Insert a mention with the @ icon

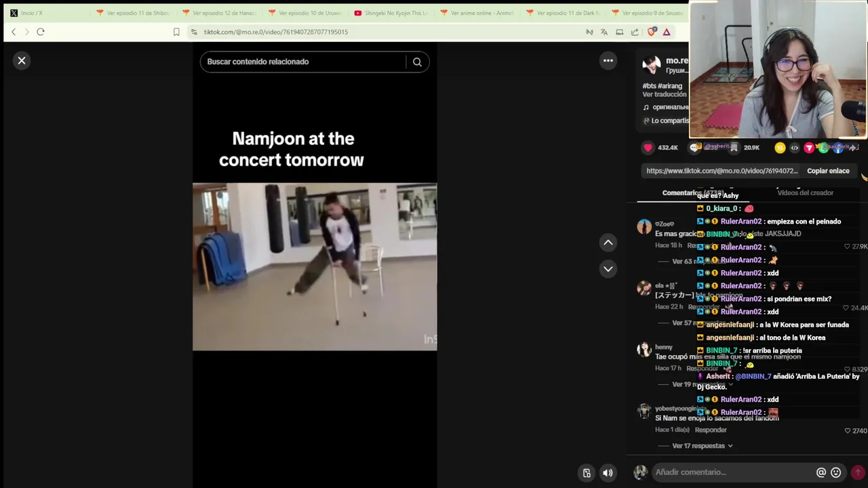point(821,472)
